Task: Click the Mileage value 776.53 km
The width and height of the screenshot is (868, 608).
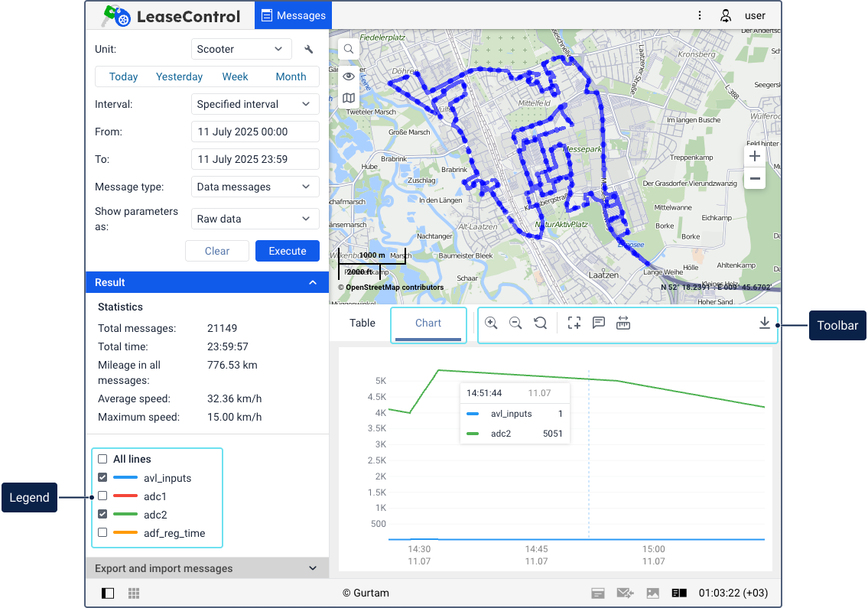Action: coord(232,365)
